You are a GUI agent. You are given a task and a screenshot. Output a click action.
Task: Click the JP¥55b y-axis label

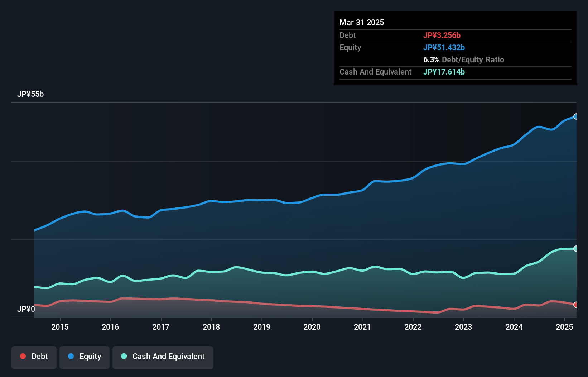pyautogui.click(x=30, y=94)
